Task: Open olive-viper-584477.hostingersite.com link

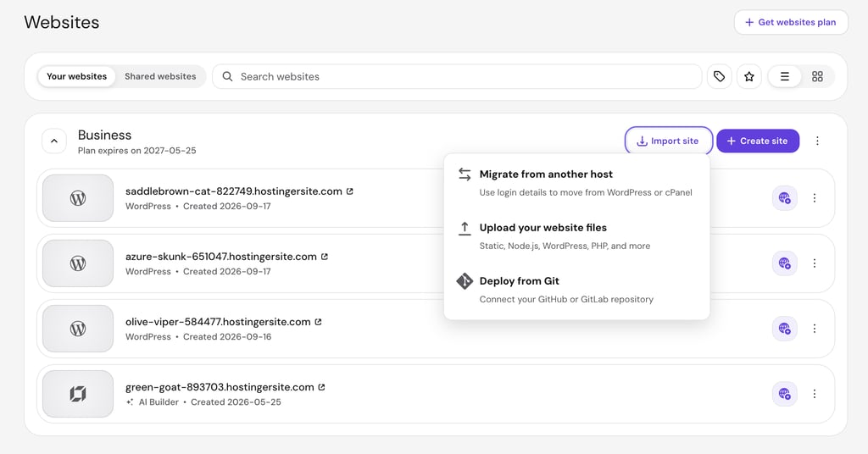Action: (x=218, y=322)
